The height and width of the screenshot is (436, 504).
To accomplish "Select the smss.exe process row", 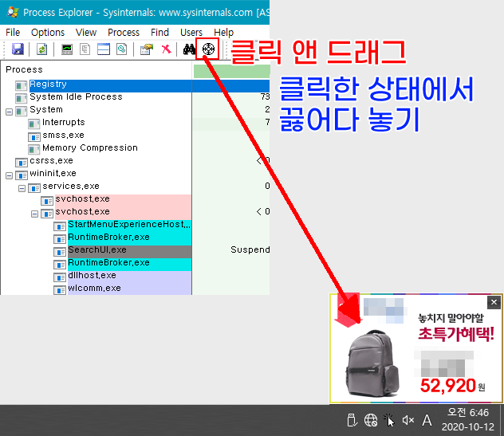I will (135, 136).
